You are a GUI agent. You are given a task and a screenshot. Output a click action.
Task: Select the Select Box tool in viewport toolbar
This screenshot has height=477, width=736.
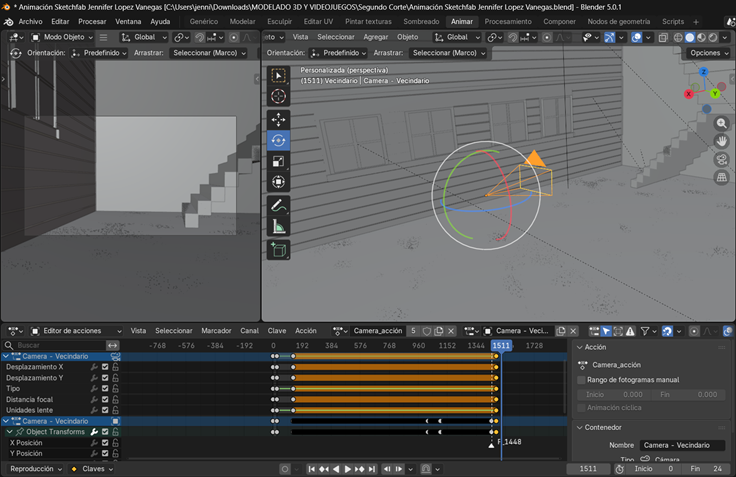pos(278,76)
